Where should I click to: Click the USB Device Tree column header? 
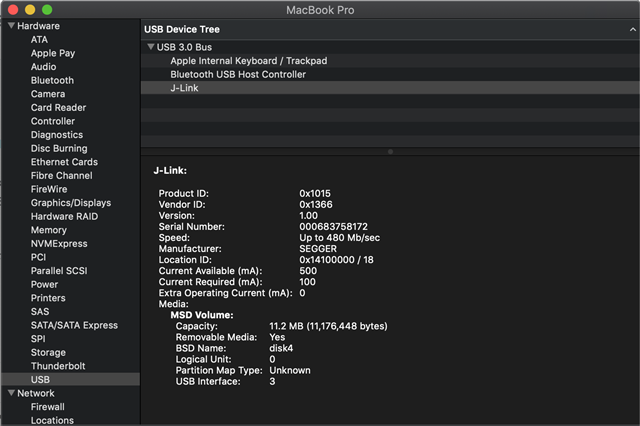(x=390, y=29)
